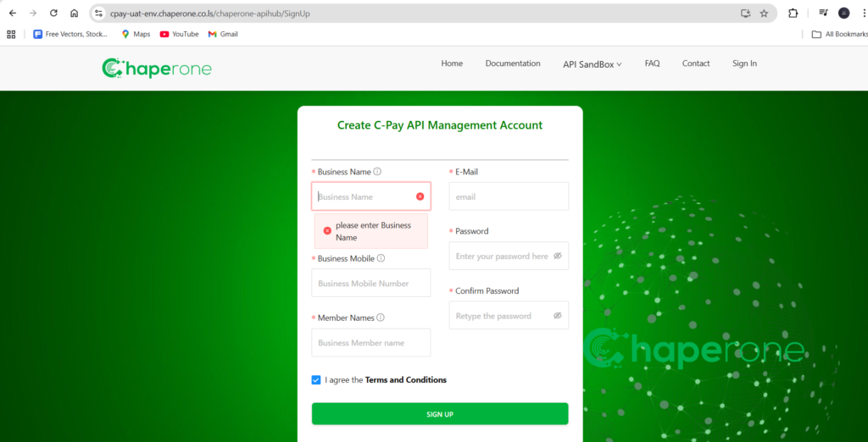Click the E-Mail input field

pos(508,196)
